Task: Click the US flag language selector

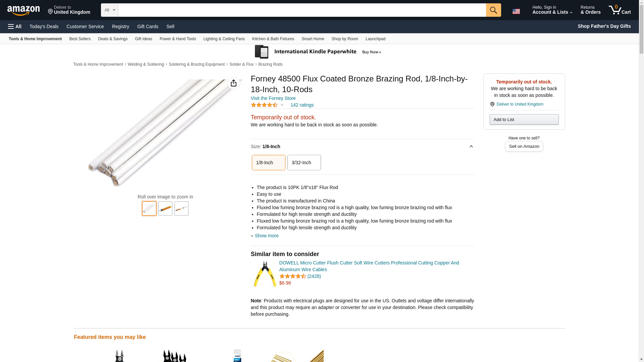Action: click(516, 11)
